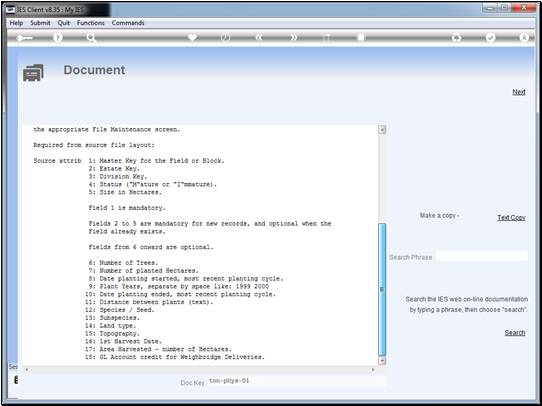Click the heart favorites icon
The height and width of the screenshot is (406, 542).
pos(192,37)
